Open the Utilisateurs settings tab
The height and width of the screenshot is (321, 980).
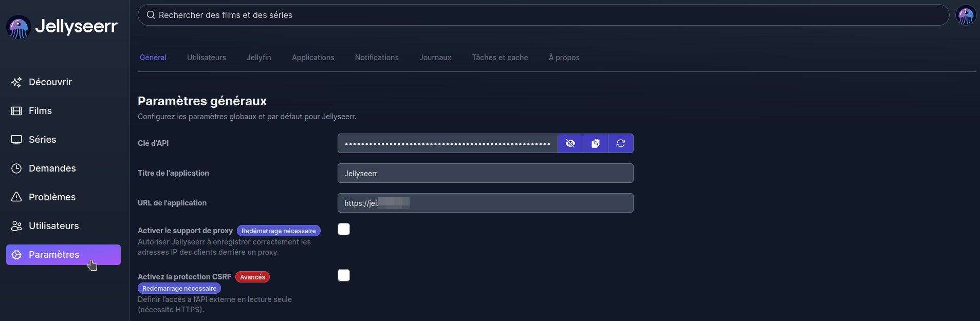(x=207, y=58)
